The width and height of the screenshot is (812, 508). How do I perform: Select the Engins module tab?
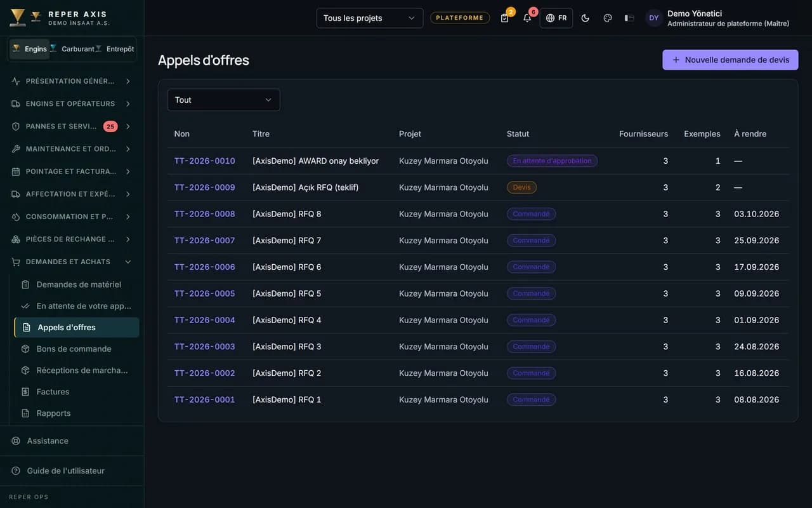click(x=30, y=49)
